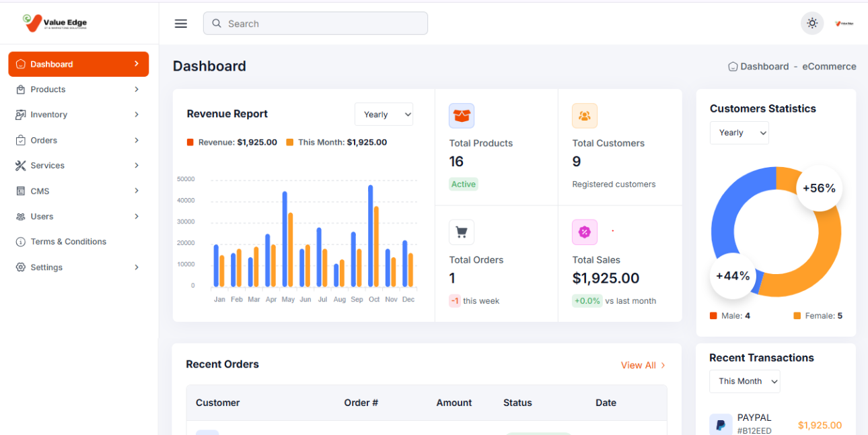Click the Total Sales discount badge icon
Viewport: 868px width, 435px height.
(x=584, y=232)
